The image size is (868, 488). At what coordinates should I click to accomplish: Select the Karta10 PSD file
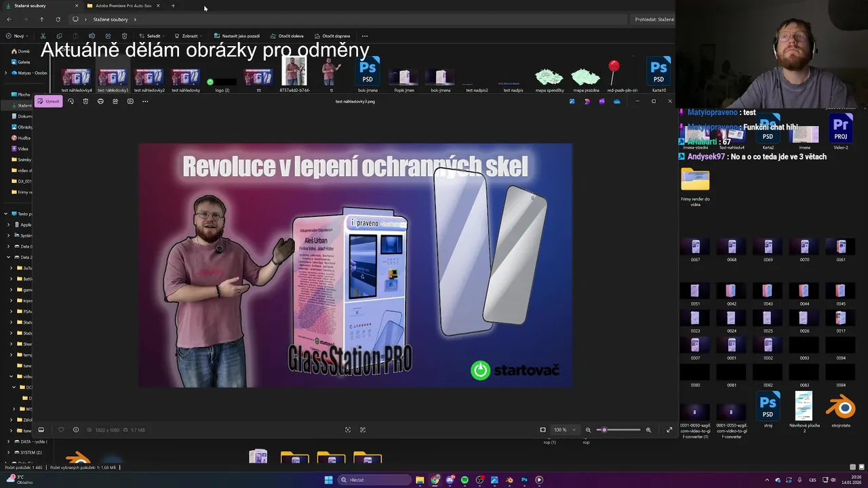[x=658, y=75]
